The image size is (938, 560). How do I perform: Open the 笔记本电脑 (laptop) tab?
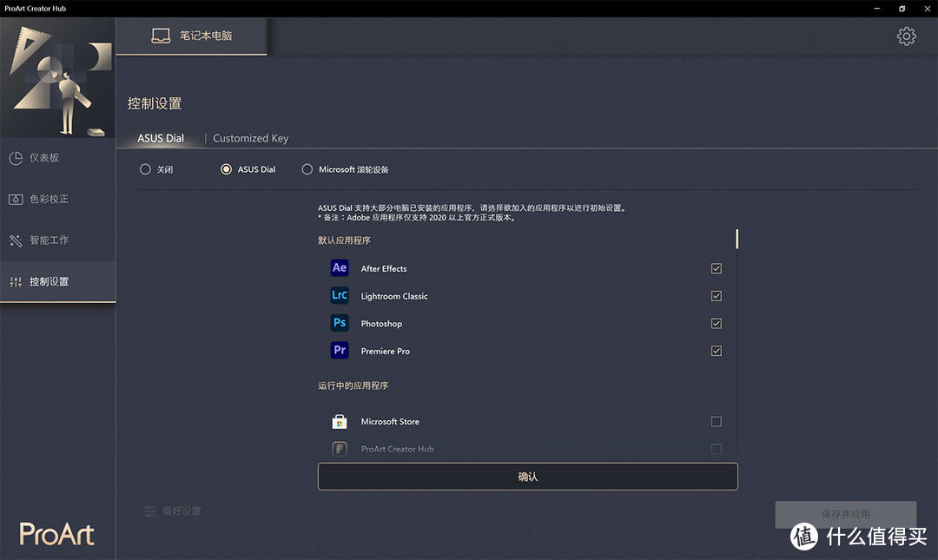[x=191, y=36]
